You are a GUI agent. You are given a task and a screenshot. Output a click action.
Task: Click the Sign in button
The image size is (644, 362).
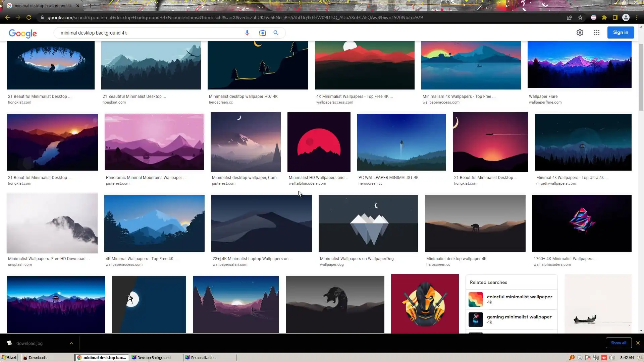point(621,33)
